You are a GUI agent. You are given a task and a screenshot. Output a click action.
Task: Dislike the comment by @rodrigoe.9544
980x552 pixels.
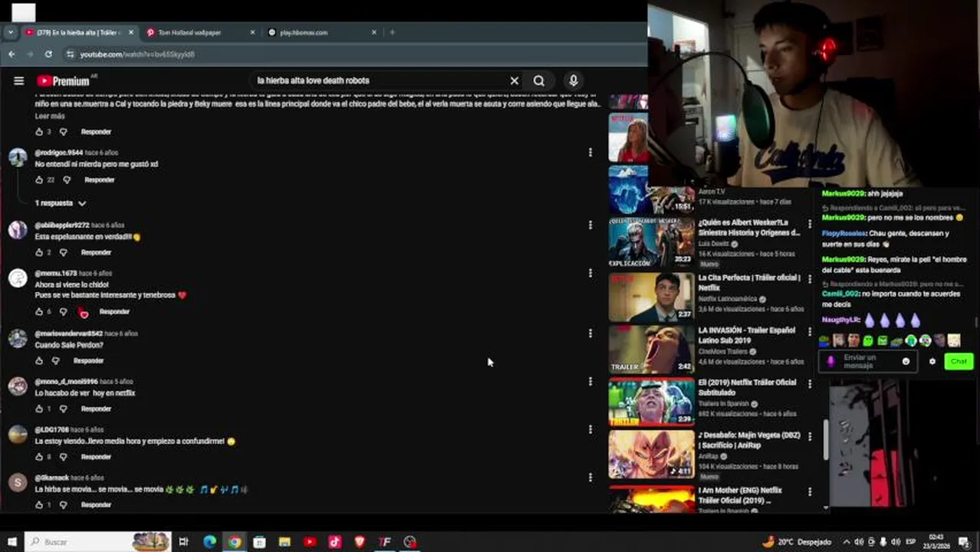tap(67, 180)
